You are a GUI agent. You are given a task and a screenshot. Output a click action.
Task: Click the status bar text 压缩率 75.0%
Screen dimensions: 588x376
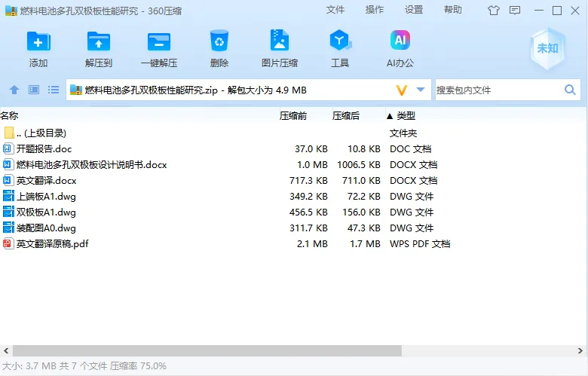[138, 366]
